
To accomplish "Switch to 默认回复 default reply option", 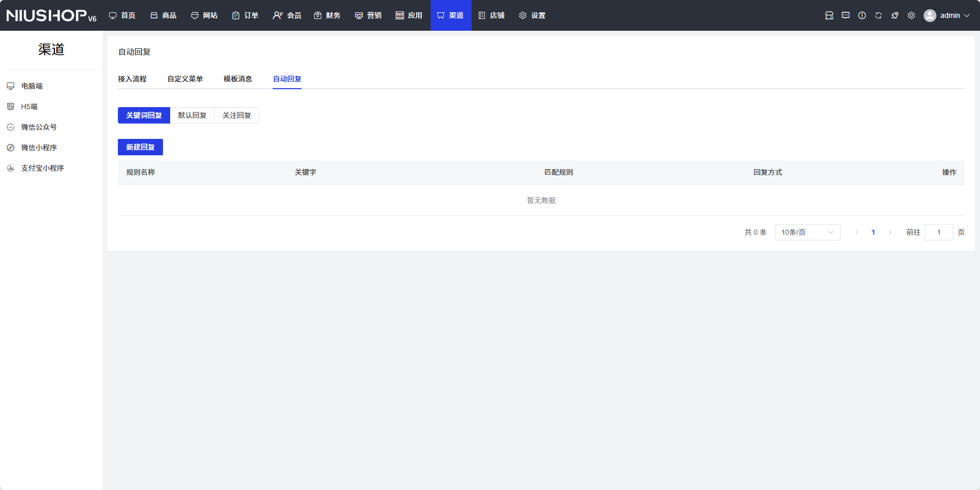I will pyautogui.click(x=192, y=115).
